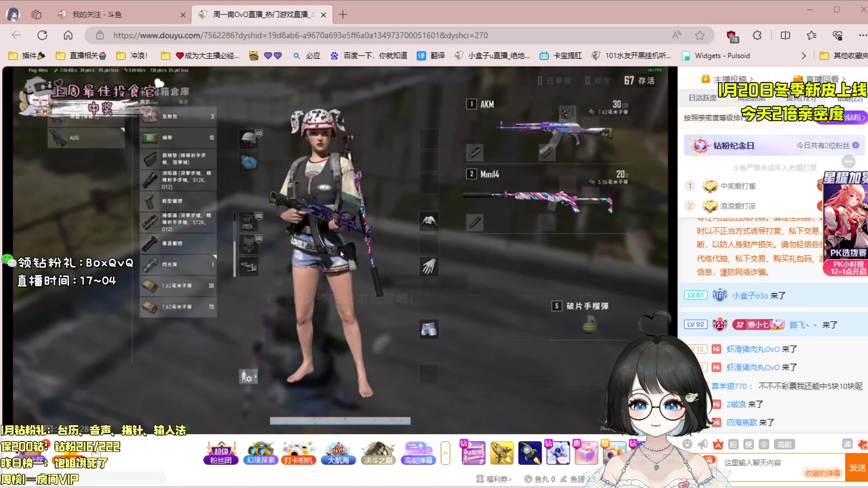
Task: Toggle the 滤 danmaku filter switch
Action: click(848, 444)
